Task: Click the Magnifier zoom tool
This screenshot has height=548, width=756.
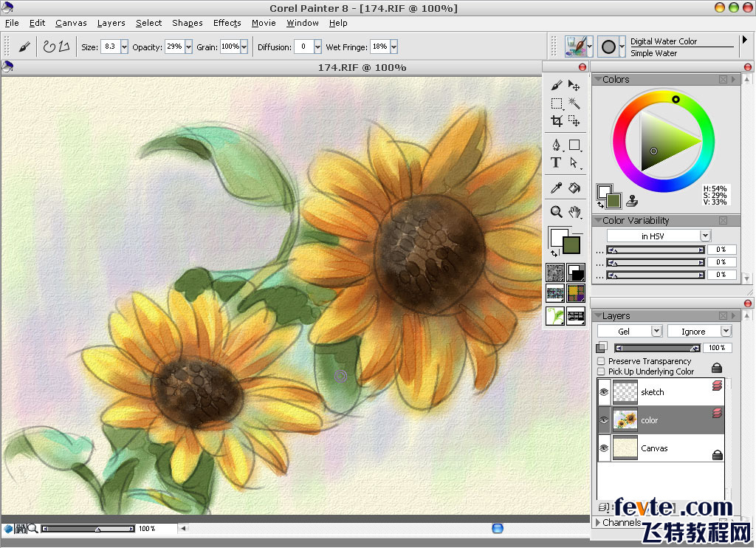Action: 557,213
